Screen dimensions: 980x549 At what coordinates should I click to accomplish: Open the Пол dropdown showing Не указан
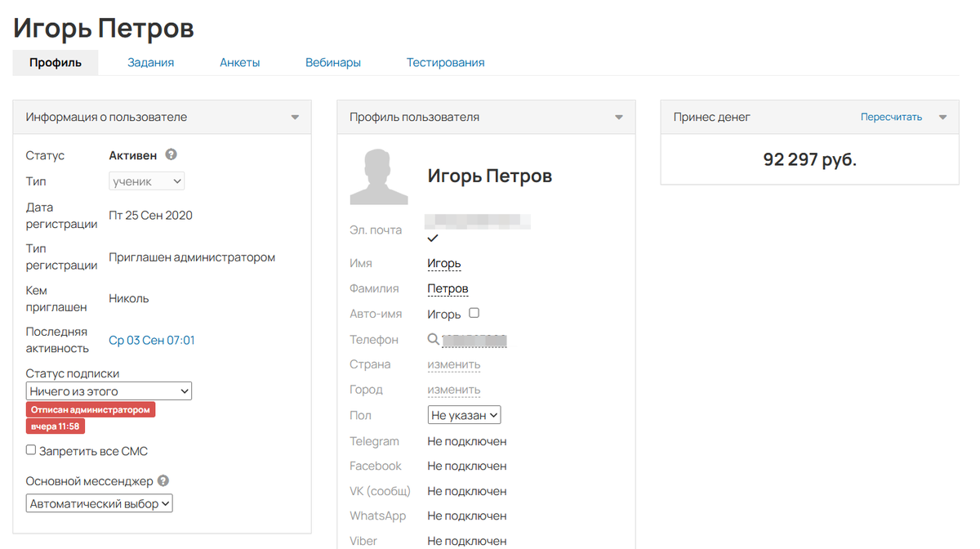tap(464, 415)
